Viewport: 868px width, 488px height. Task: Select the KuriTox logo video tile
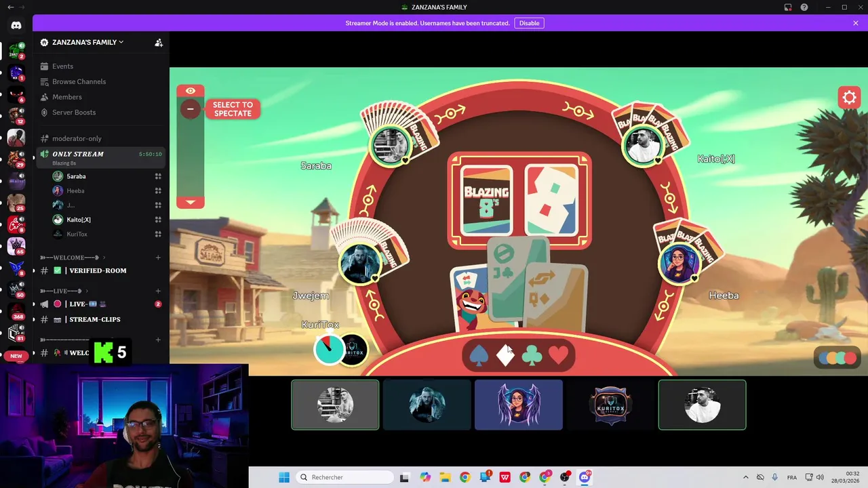(x=610, y=405)
